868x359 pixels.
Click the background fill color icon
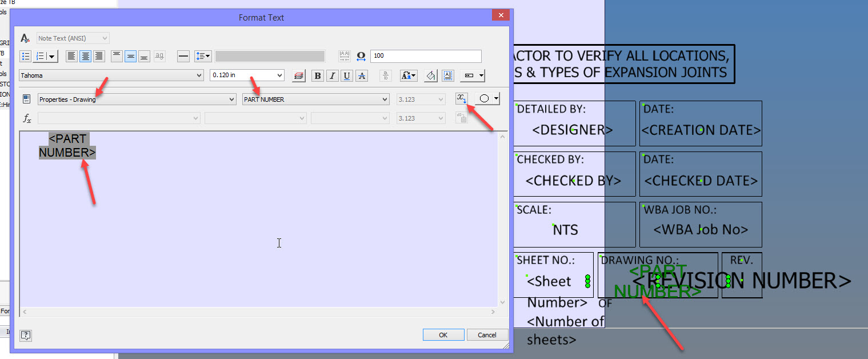[430, 75]
